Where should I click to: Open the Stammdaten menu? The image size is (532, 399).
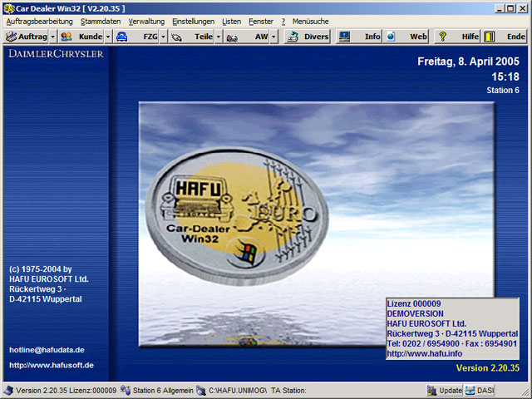pyautogui.click(x=101, y=21)
